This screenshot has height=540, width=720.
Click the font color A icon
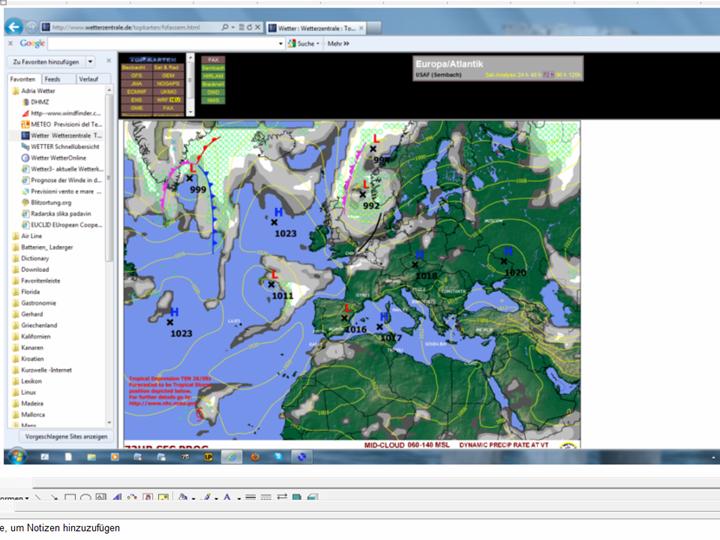pos(227,498)
